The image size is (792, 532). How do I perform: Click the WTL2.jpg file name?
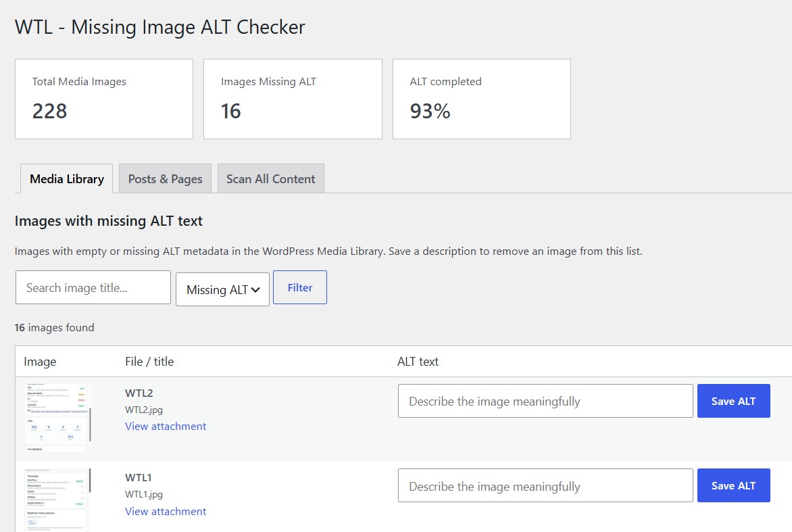click(x=144, y=410)
